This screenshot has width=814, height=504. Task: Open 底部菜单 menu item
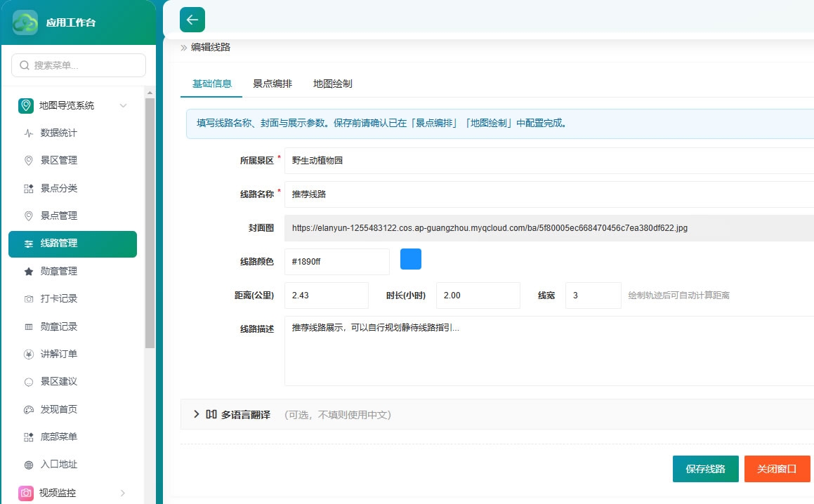(72, 437)
